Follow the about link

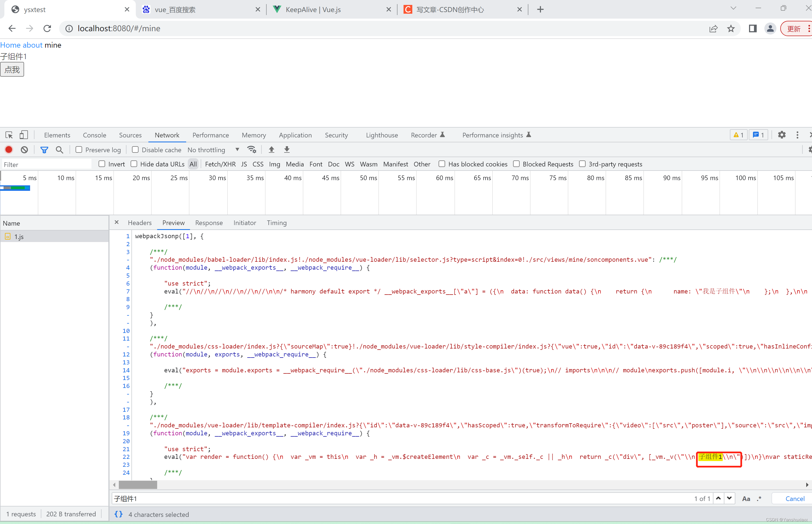32,45
